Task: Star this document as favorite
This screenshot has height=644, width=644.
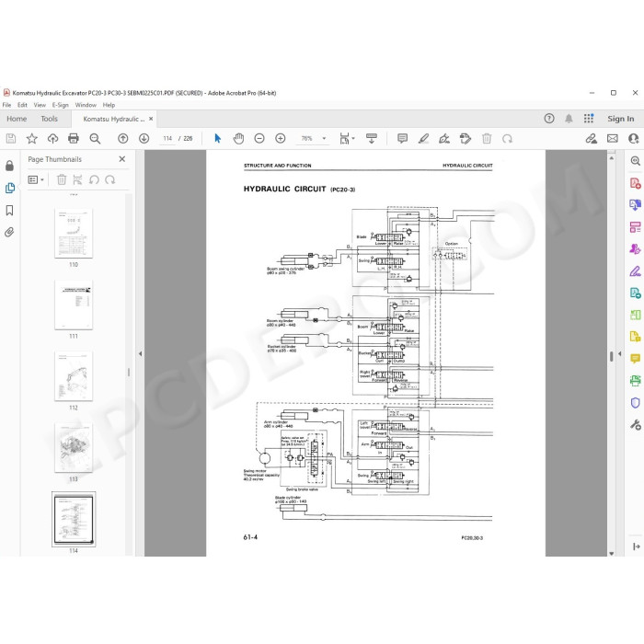Action: click(31, 138)
